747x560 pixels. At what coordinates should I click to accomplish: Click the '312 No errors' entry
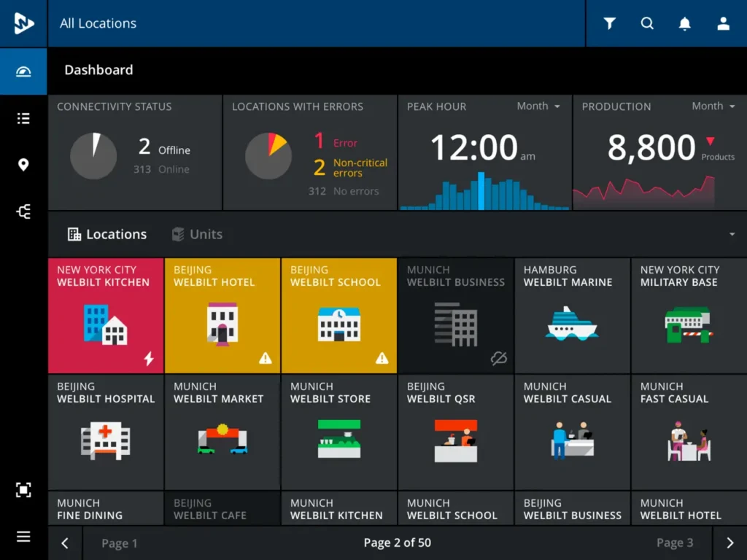(x=344, y=192)
